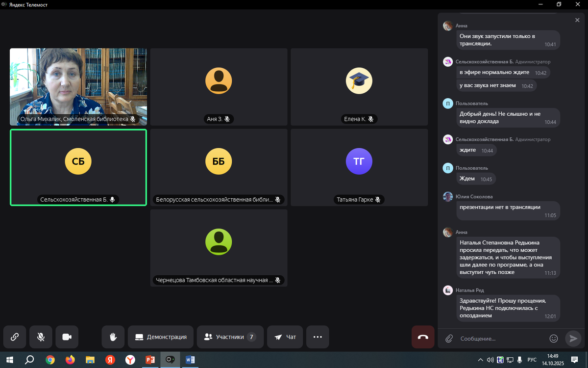This screenshot has width=588, height=368.
Task: Open the Участники participants list
Action: [x=230, y=337]
